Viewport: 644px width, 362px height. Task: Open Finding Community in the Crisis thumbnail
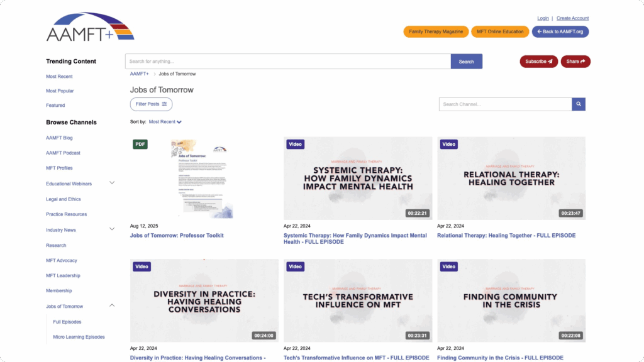pos(511,300)
